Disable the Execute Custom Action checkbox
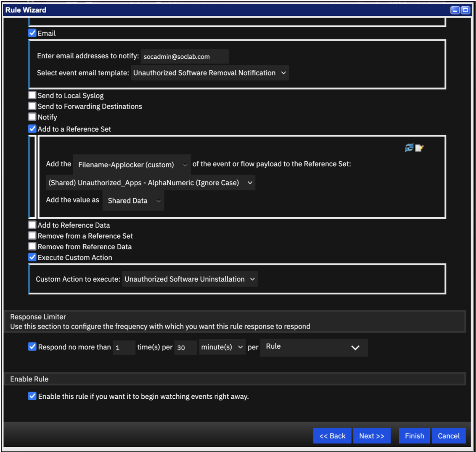Image resolution: width=476 pixels, height=452 pixels. click(32, 257)
